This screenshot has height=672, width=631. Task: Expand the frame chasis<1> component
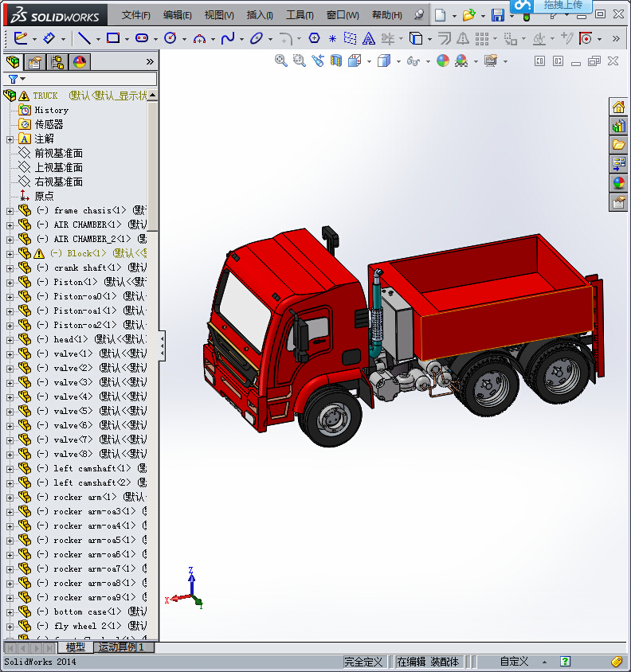point(10,211)
